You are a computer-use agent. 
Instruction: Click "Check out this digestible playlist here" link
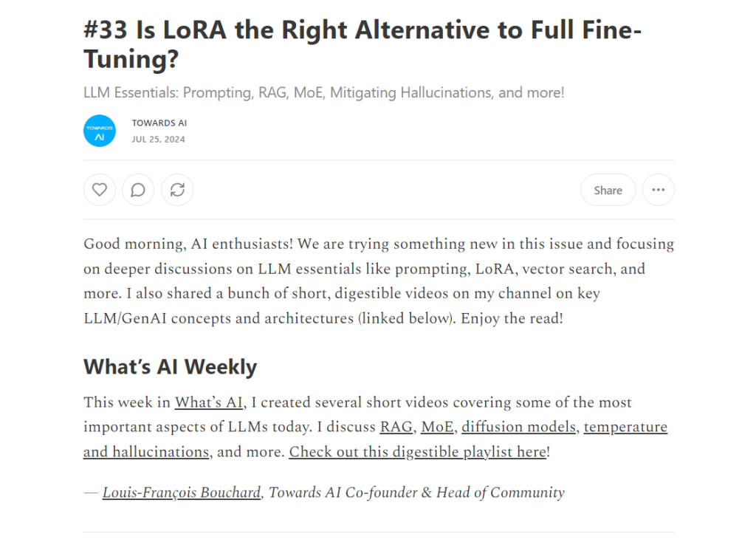(417, 451)
